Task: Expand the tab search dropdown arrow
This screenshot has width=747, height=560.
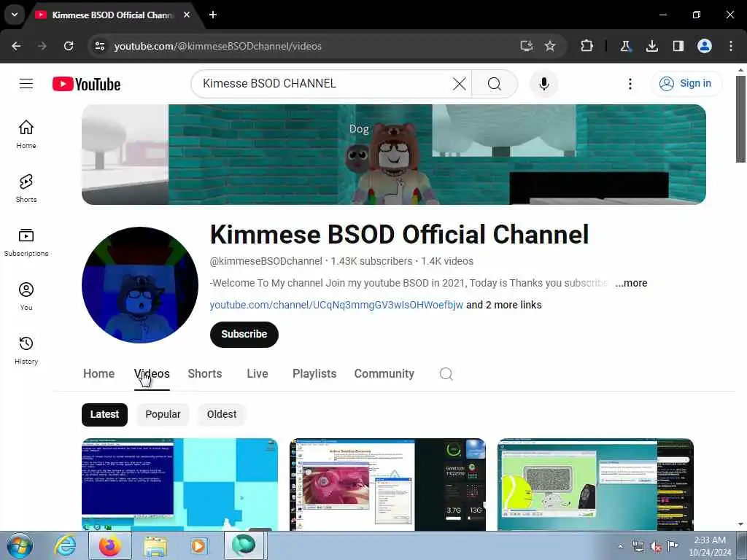Action: 15,15
